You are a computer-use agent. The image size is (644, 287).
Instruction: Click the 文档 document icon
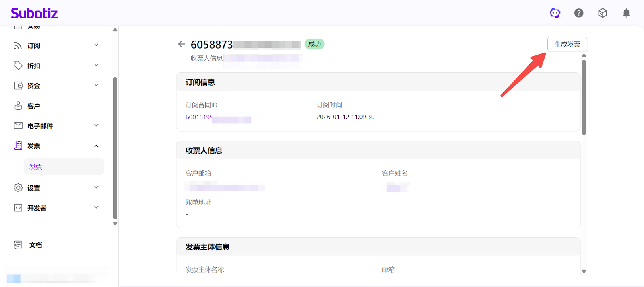18,245
